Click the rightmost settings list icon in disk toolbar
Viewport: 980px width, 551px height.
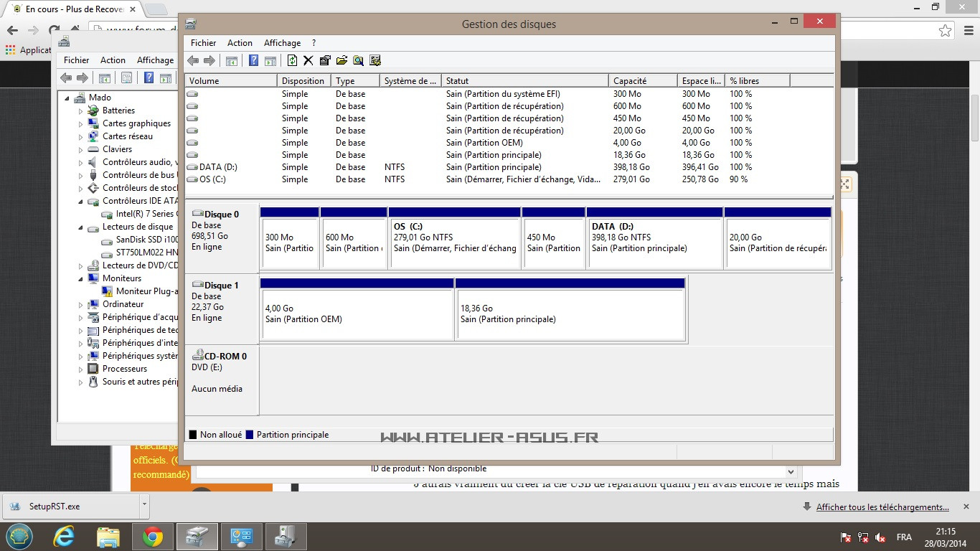click(x=374, y=61)
